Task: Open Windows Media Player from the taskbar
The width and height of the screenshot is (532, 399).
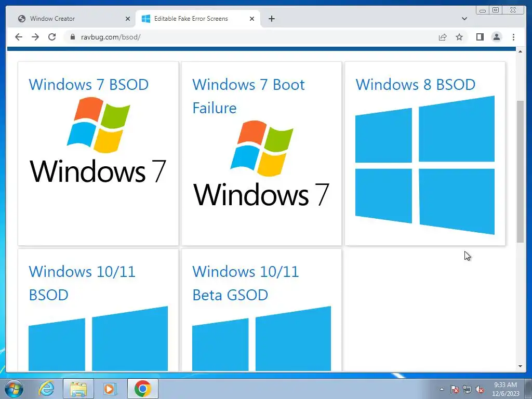Action: pos(110,389)
